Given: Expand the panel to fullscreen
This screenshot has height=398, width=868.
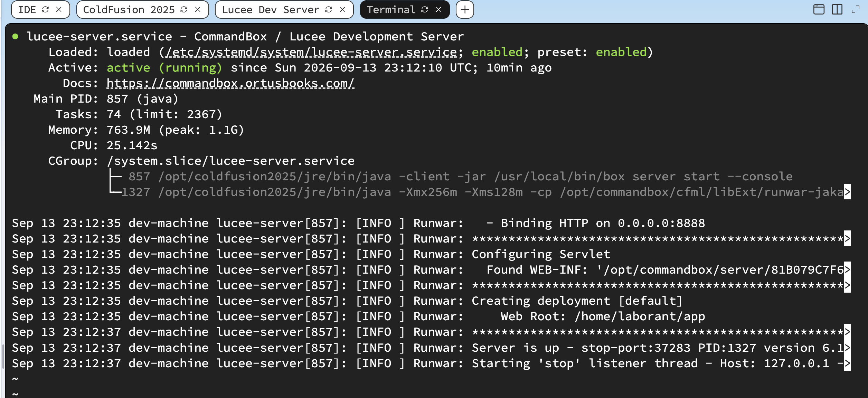Looking at the screenshot, I should [855, 9].
